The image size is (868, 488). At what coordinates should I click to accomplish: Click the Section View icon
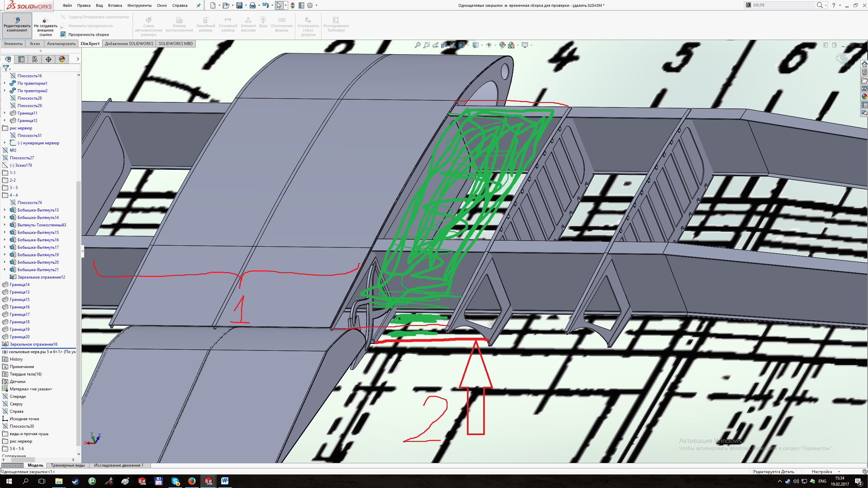pos(444,45)
